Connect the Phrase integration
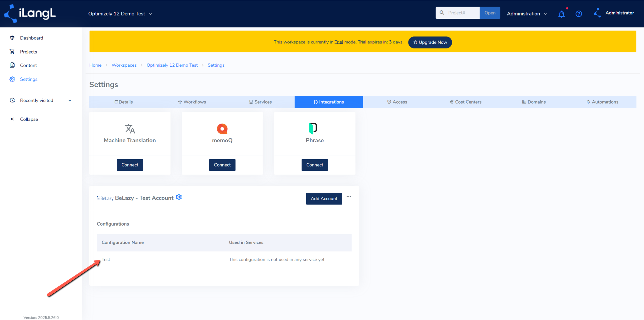Viewport: 644px width, 320px height. (315, 165)
